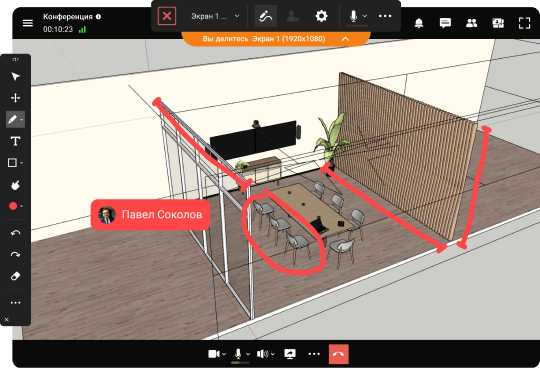The width and height of the screenshot is (540, 369).
Task: Select the arrow pointer tool
Action: pyautogui.click(x=15, y=76)
